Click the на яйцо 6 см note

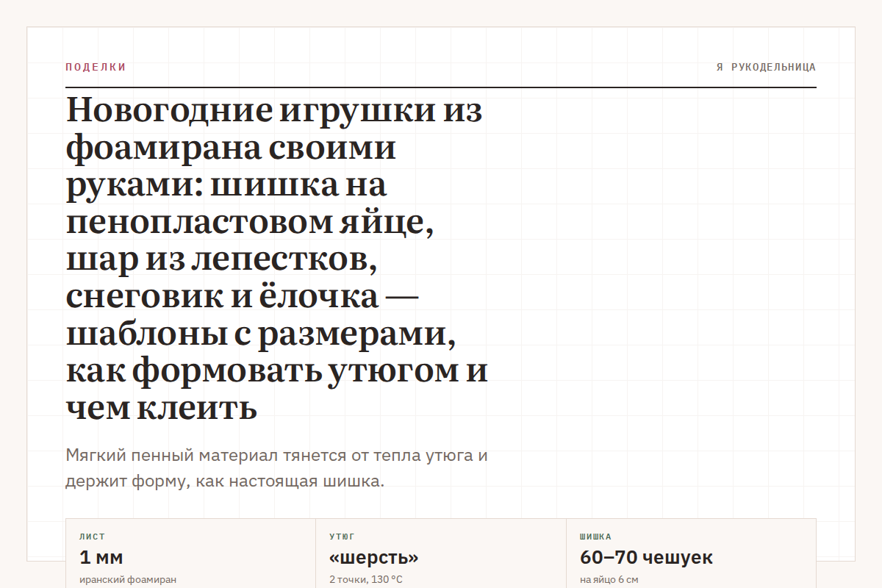coord(609,579)
